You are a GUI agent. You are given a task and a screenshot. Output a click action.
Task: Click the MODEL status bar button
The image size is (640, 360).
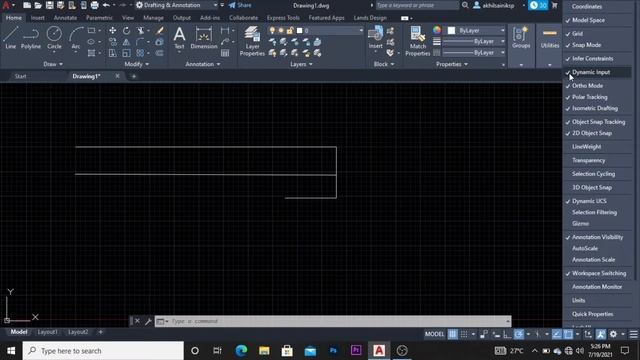coord(434,334)
